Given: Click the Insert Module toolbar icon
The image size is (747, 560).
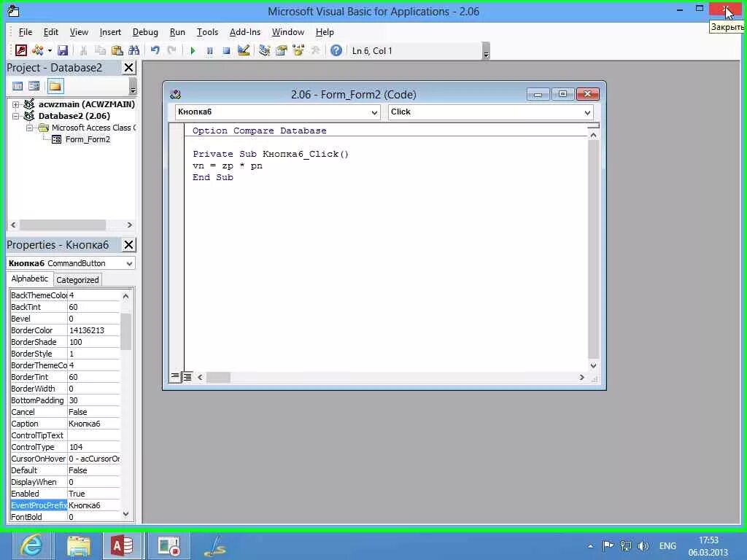Looking at the screenshot, I should click(38, 50).
